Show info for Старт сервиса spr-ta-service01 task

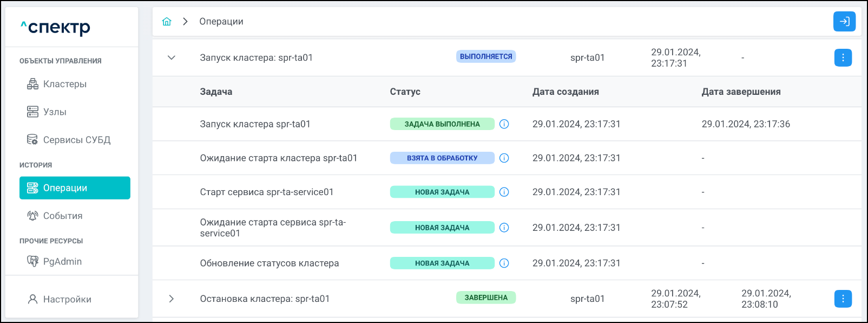pos(504,192)
